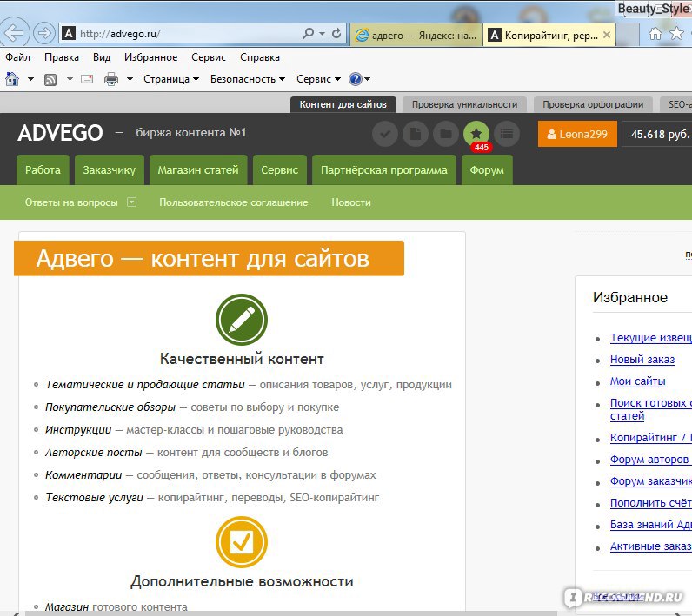The height and width of the screenshot is (616, 692).
Task: Open the Вид menu
Action: [102, 57]
